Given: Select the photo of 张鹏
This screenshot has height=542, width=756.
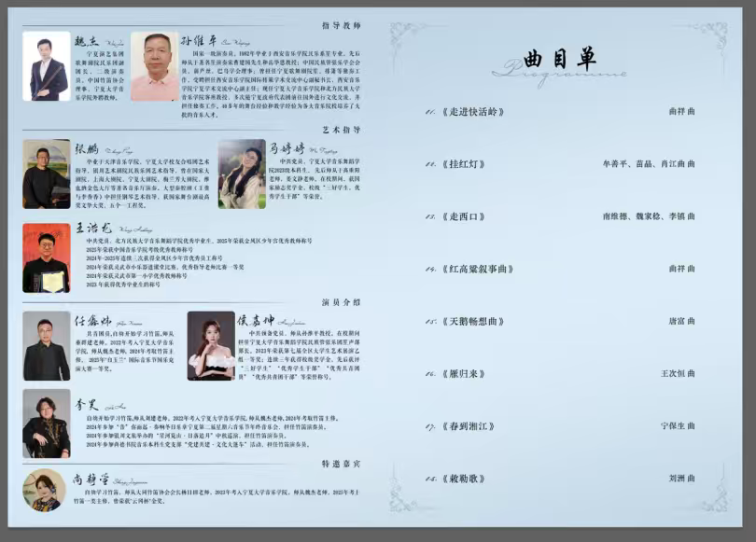Looking at the screenshot, I should point(47,174).
